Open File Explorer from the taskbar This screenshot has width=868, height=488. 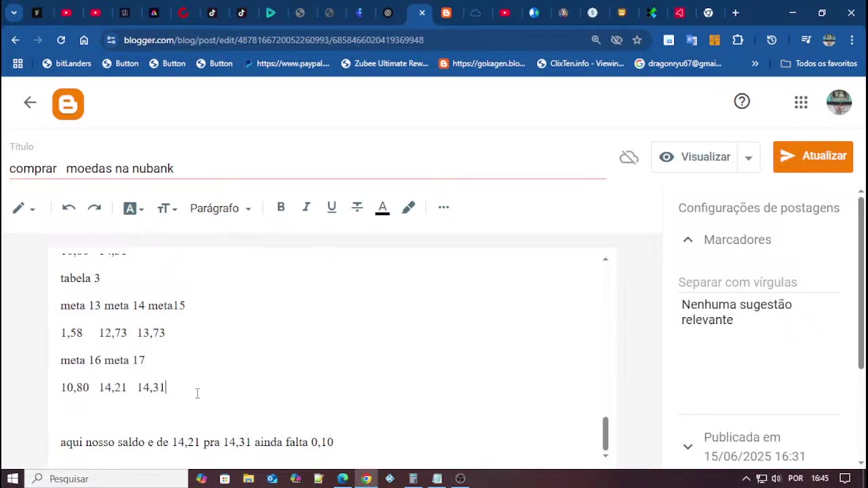click(248, 479)
